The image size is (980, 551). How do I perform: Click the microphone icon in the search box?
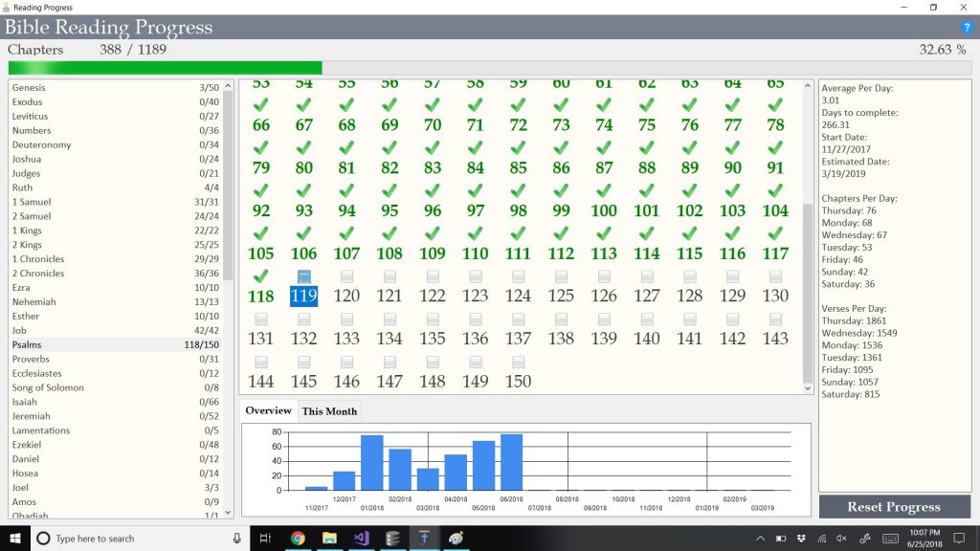[x=236, y=539]
